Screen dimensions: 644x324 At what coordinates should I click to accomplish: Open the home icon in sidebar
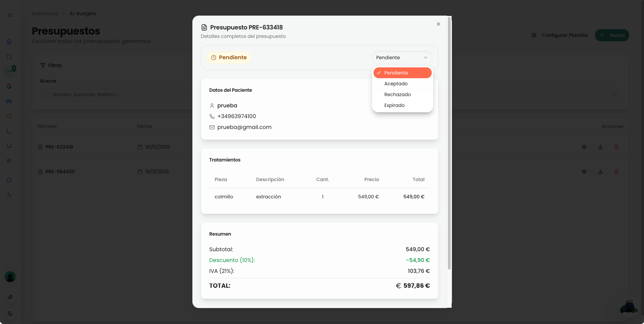[9, 42]
